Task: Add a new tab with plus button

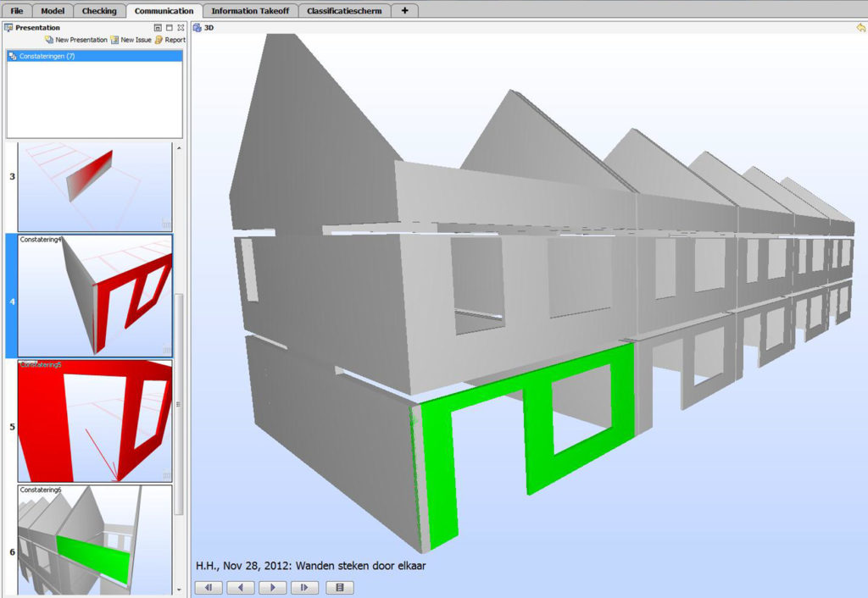Action: [x=404, y=10]
